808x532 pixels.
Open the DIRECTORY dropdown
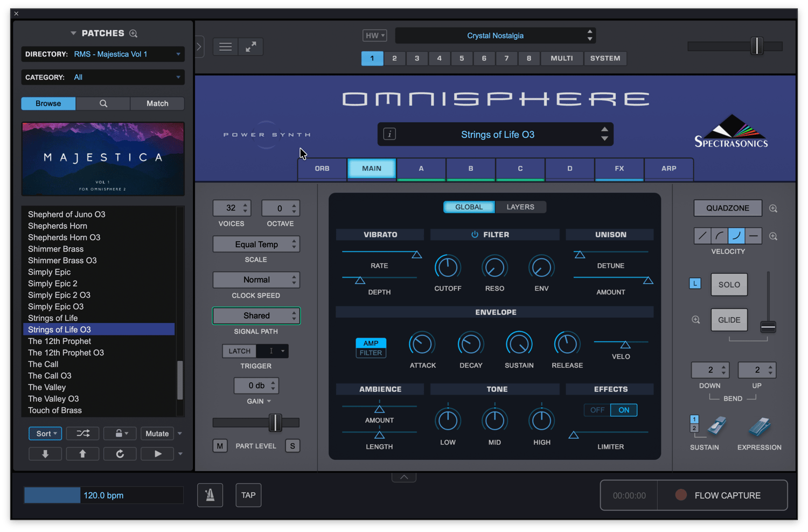(x=103, y=54)
